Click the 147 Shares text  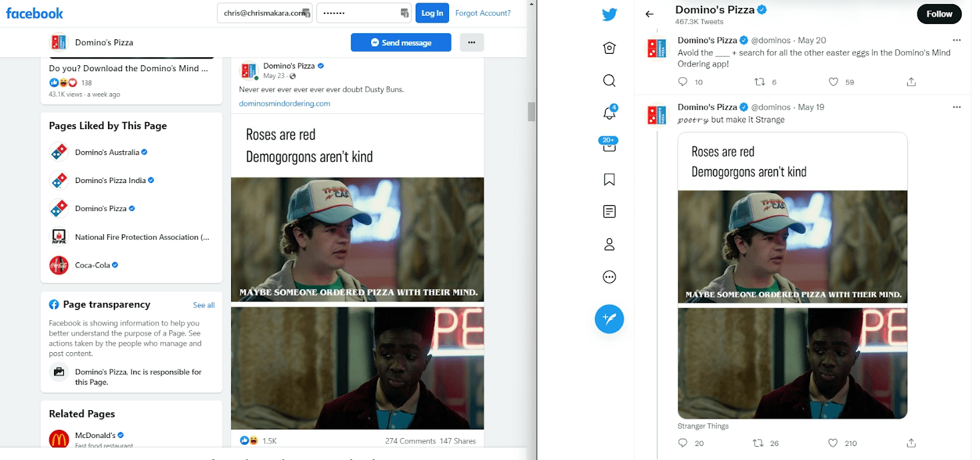[458, 441]
